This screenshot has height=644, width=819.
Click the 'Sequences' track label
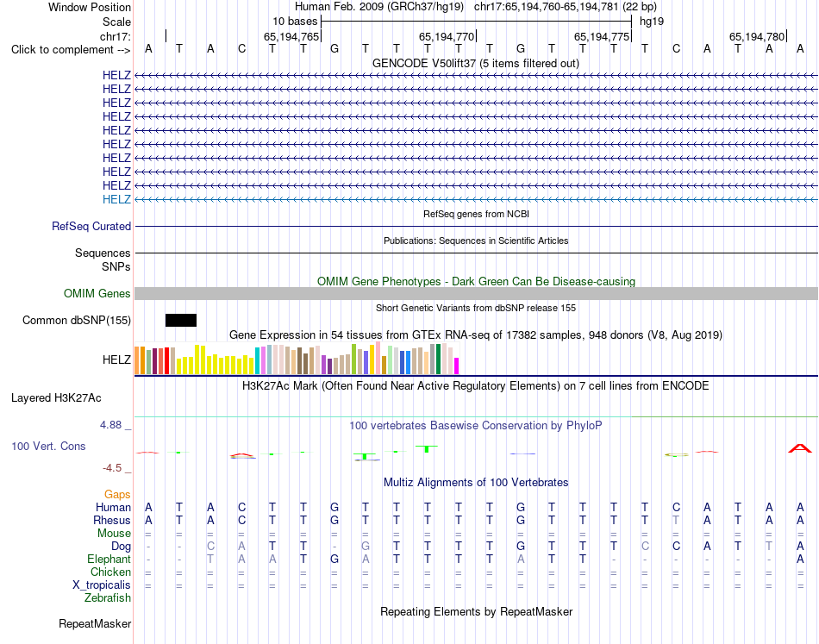click(x=103, y=253)
